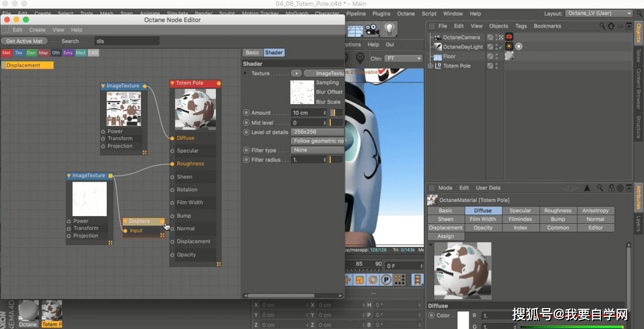This screenshot has width=644, height=329.
Task: Open the Level of details 256x256 dropdown
Action: coord(318,132)
